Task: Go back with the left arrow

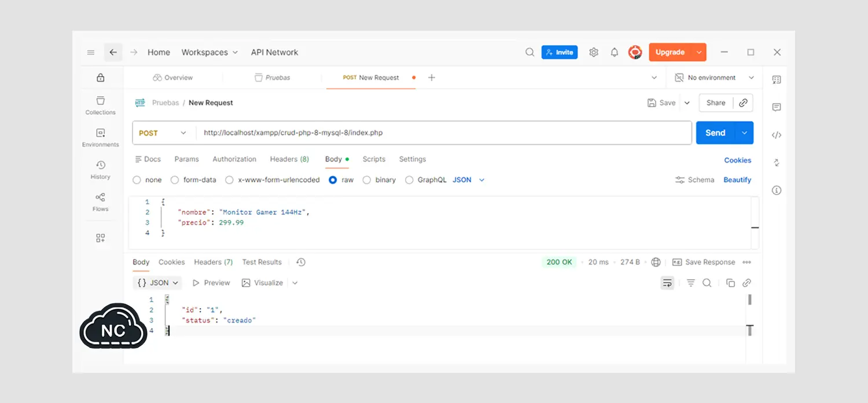Action: (x=113, y=52)
